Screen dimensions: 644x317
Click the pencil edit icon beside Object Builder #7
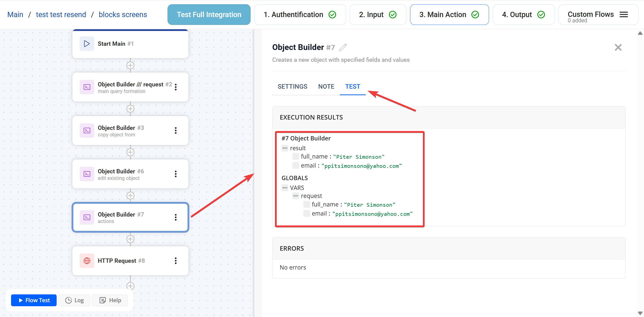point(343,47)
